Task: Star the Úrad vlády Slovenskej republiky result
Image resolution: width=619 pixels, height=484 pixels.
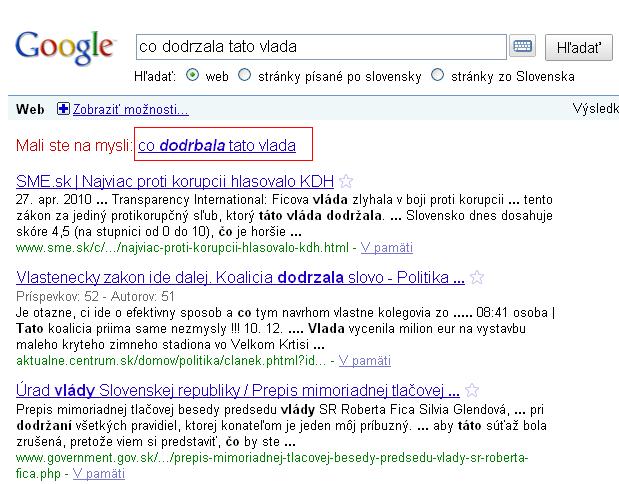Action: (x=472, y=390)
